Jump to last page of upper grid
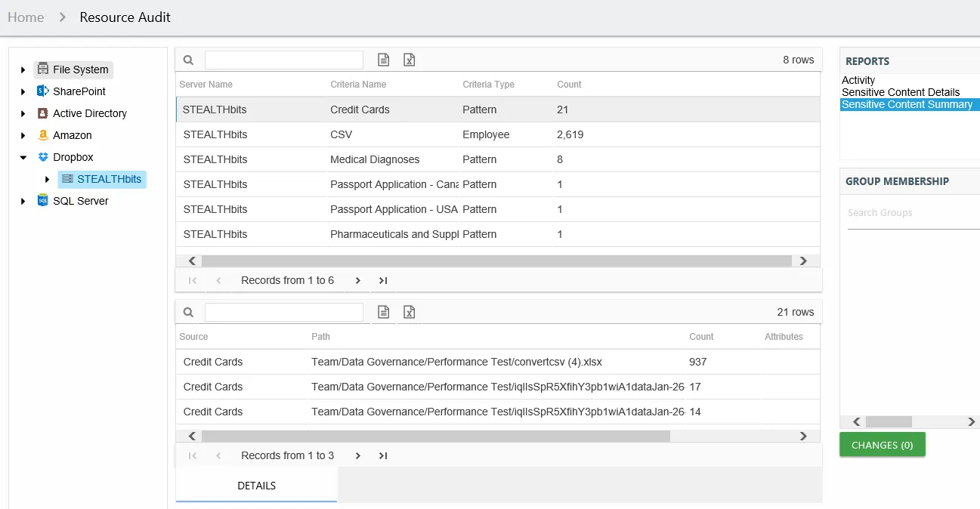The height and width of the screenshot is (509, 980). coord(383,280)
